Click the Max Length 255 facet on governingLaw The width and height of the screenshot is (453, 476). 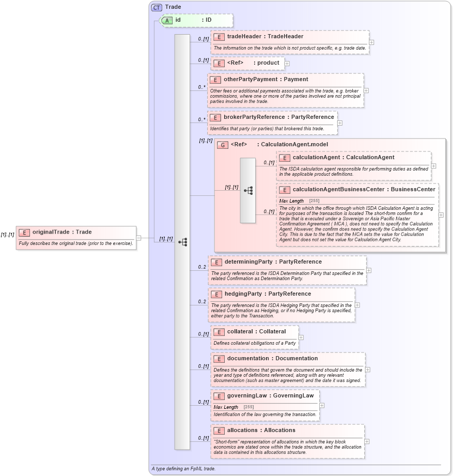[x=231, y=407]
